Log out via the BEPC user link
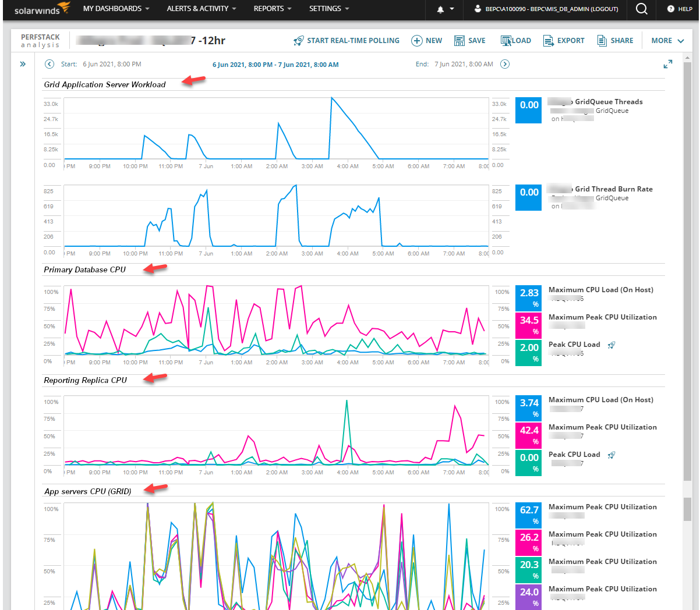This screenshot has width=700, height=610. (x=546, y=9)
